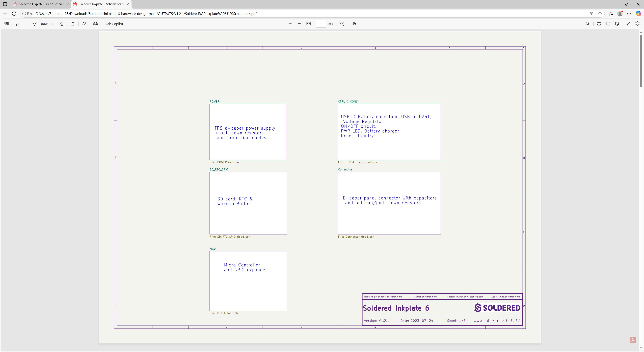The width and height of the screenshot is (644, 352).
Task: Open Find in PDF search icon
Action: pyautogui.click(x=587, y=24)
